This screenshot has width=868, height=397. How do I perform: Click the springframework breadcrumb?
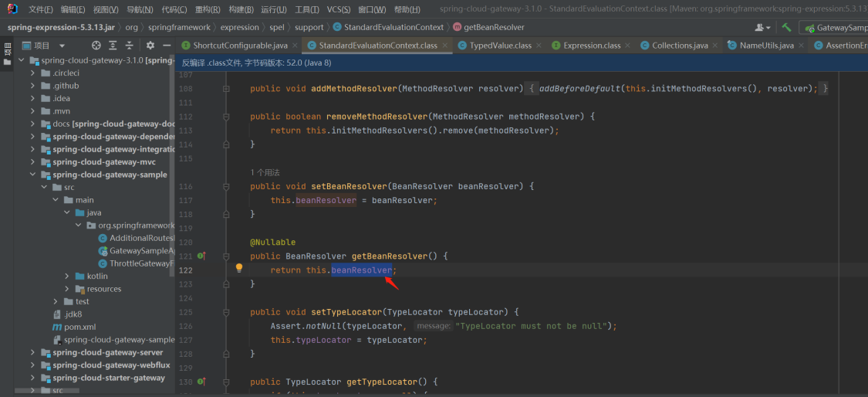180,27
